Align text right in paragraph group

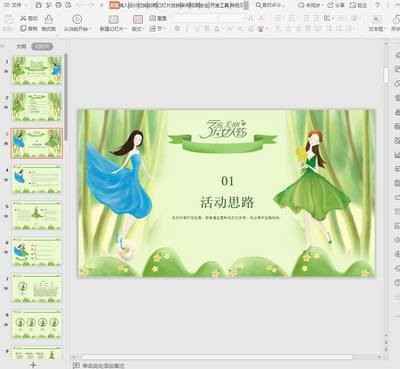298,29
